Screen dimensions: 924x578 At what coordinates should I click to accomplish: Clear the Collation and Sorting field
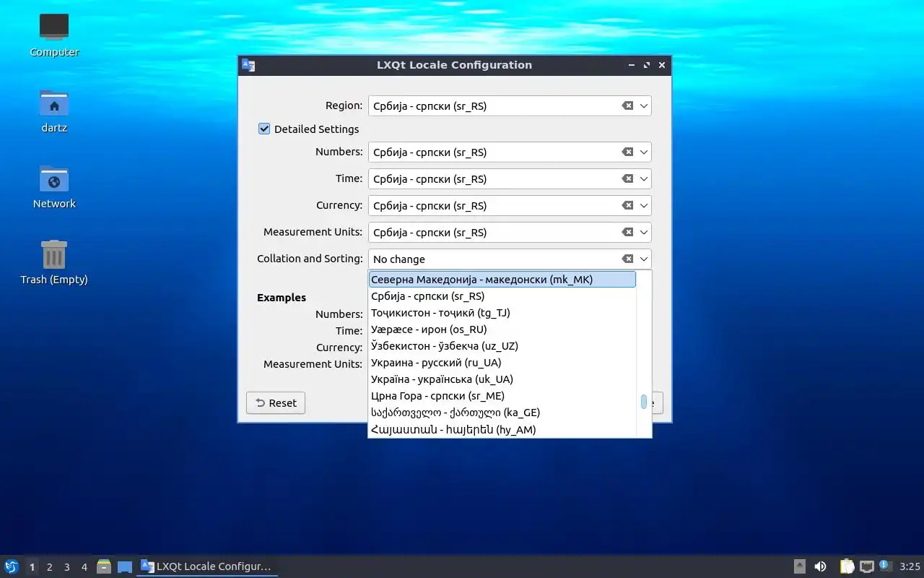(627, 259)
